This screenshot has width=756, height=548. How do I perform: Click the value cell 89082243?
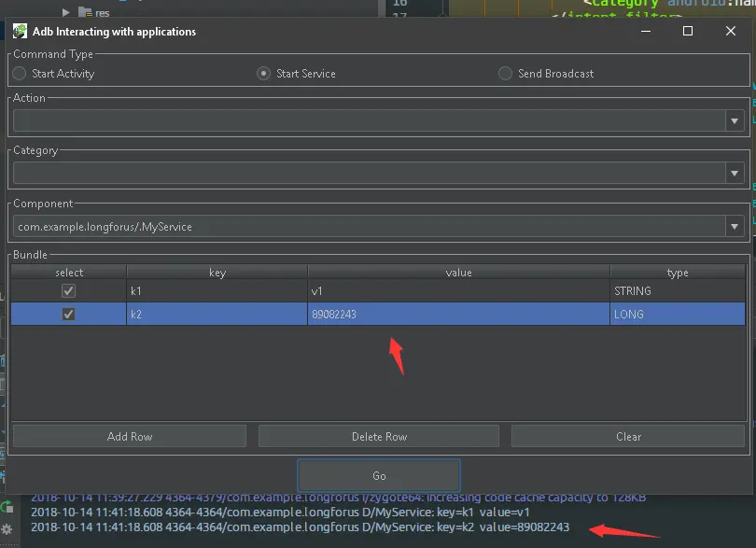click(458, 314)
